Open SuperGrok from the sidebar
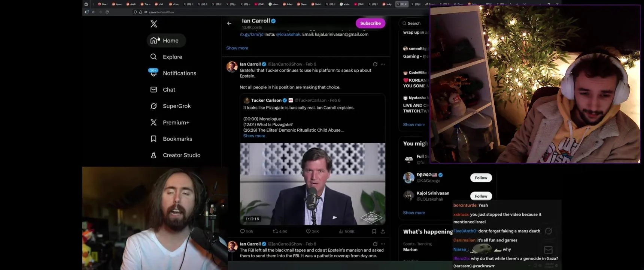This screenshot has height=270, width=644. (x=171, y=106)
